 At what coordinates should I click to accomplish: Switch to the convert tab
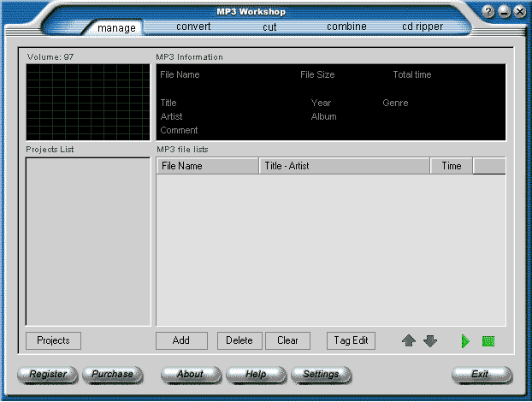[193, 27]
